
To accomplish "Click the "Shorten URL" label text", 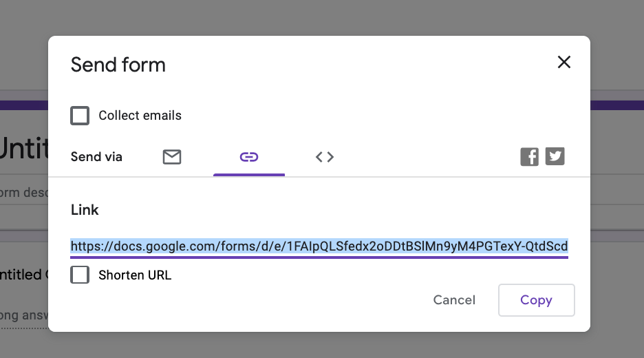I will tap(135, 275).
